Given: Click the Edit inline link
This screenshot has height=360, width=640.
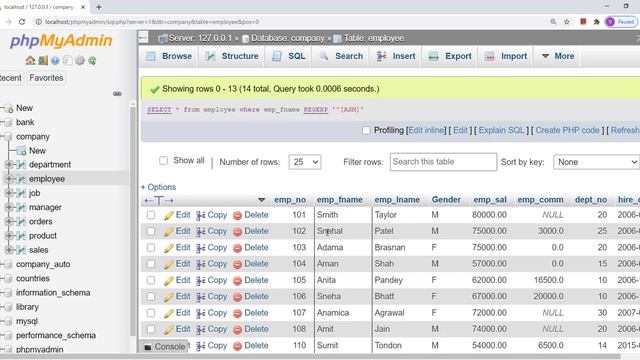Looking at the screenshot, I should (x=427, y=130).
